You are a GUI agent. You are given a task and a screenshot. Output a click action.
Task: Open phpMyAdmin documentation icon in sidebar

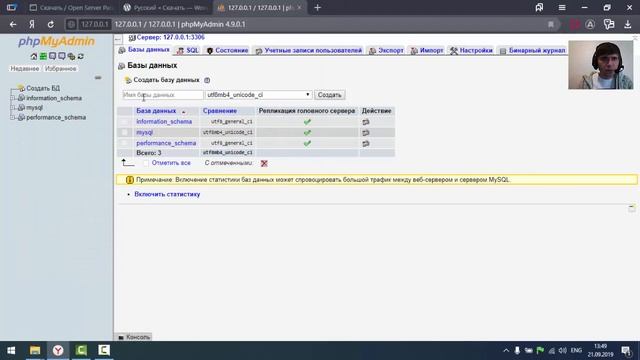tap(52, 56)
